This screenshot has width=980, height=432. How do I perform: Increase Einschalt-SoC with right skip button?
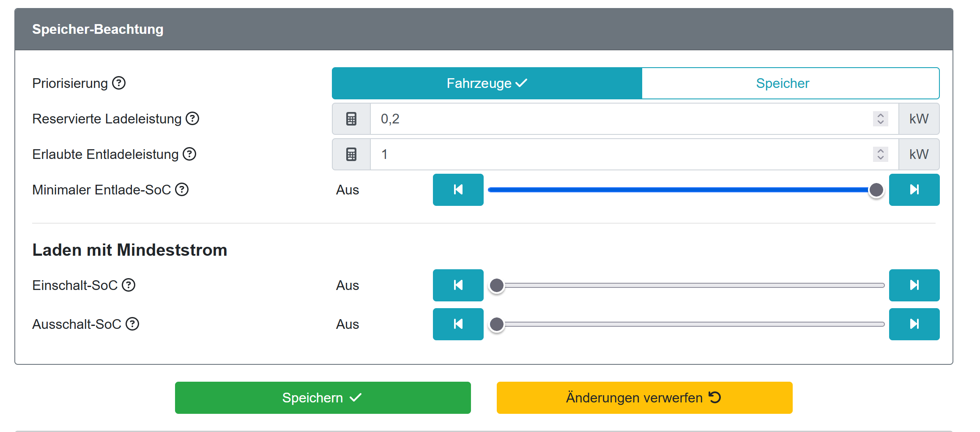[914, 285]
